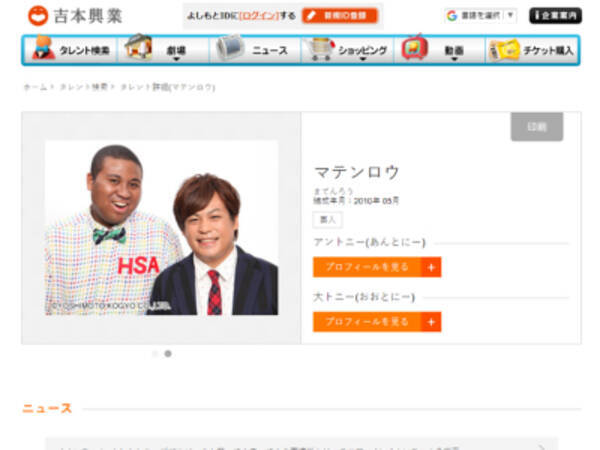This screenshot has width=600, height=450.
Task: Expand the ショッピング dropdown arrow
Action: (363, 59)
